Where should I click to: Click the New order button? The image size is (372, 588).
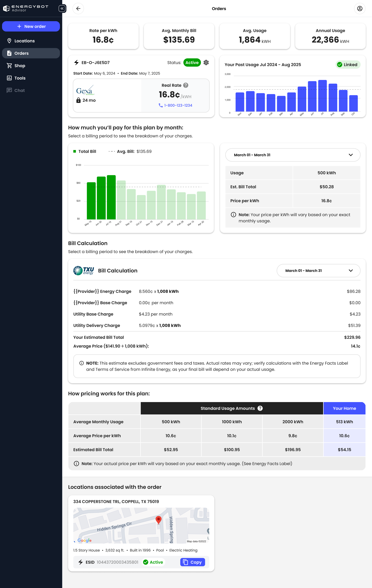pyautogui.click(x=31, y=26)
